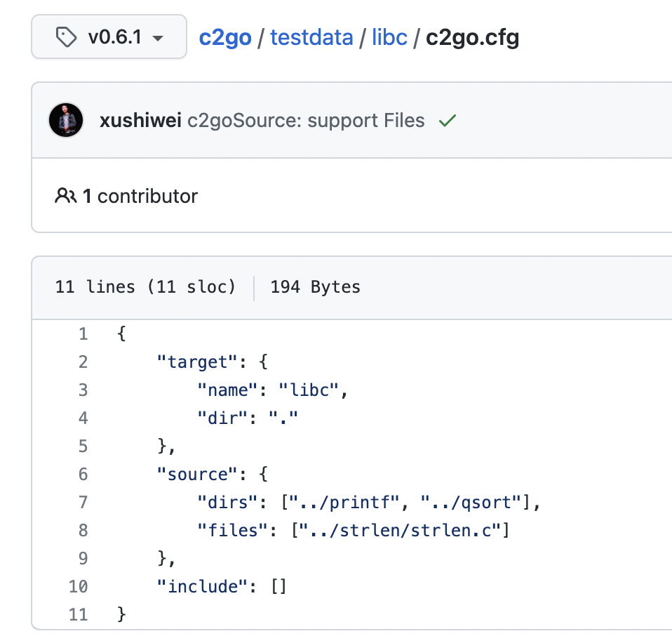
Task: Click the tag icon in the branch selector
Action: point(66,37)
